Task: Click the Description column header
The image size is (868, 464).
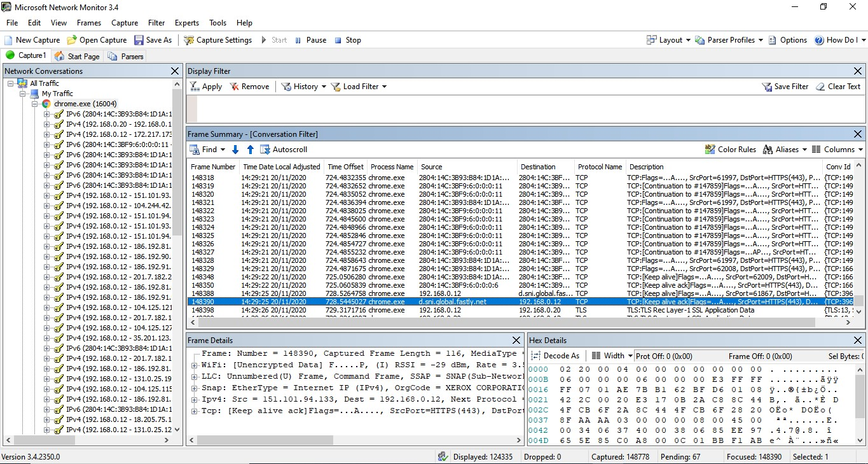Action: 724,167
